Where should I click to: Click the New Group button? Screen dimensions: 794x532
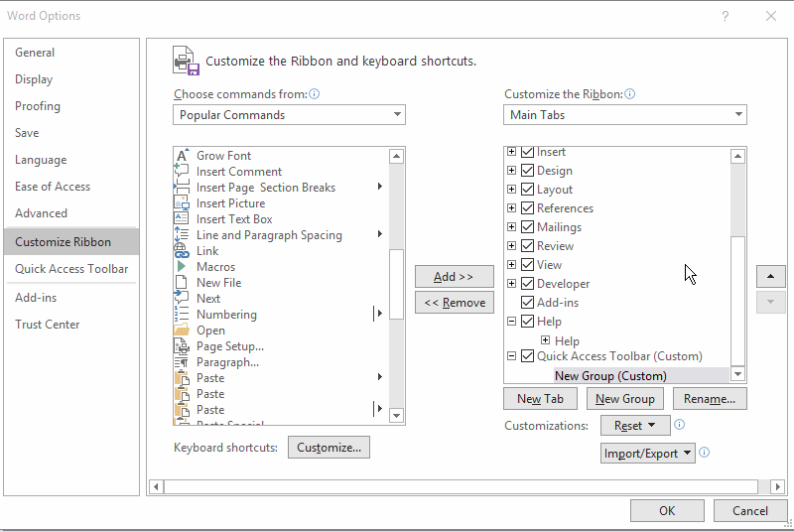pyautogui.click(x=625, y=399)
